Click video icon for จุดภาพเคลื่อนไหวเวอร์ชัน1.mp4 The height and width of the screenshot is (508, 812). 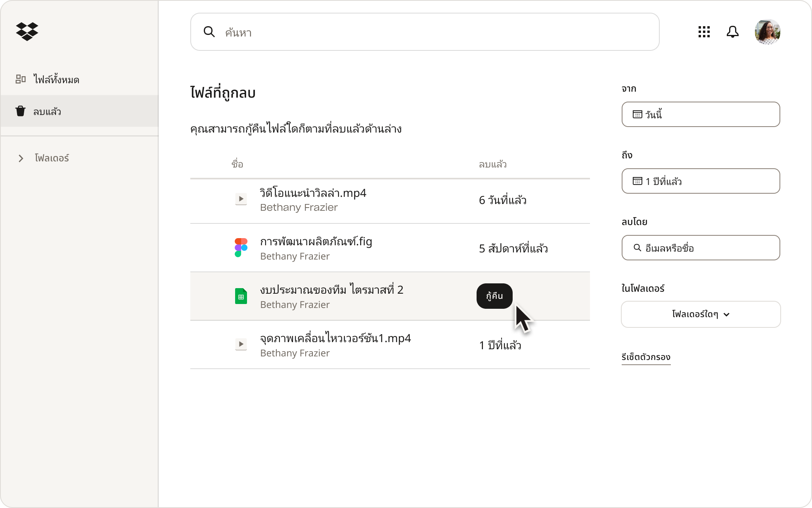pyautogui.click(x=241, y=344)
